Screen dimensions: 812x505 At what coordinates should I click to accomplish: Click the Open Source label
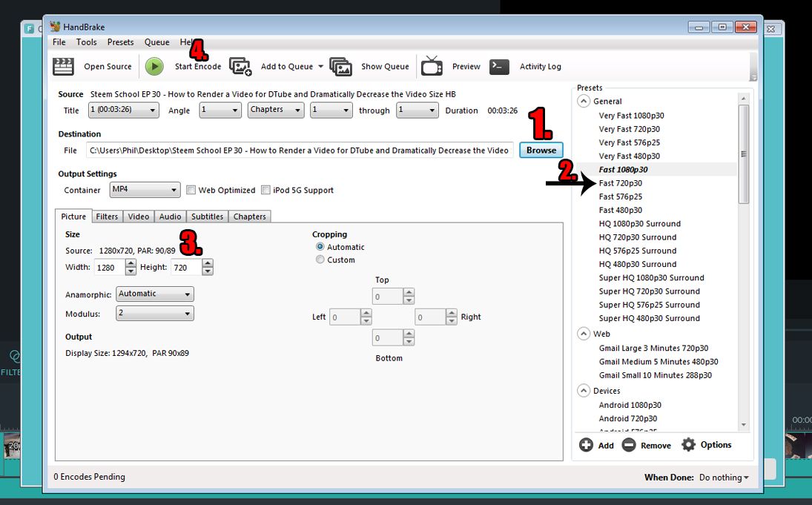tap(108, 66)
